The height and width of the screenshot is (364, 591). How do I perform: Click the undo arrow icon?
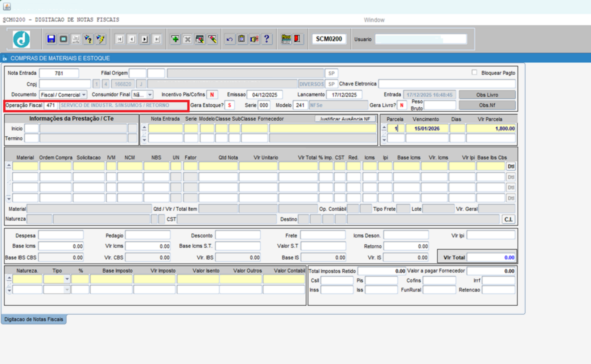[x=230, y=39]
